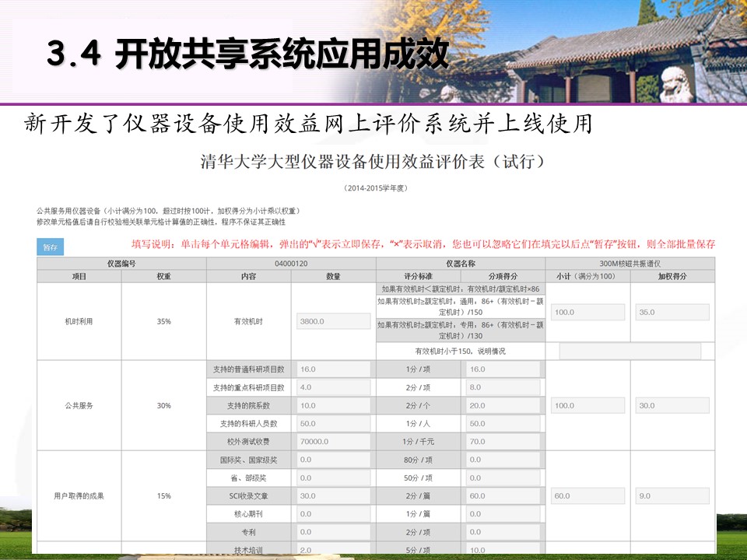
Task: Select the 35% weight cell
Action: coord(164,321)
